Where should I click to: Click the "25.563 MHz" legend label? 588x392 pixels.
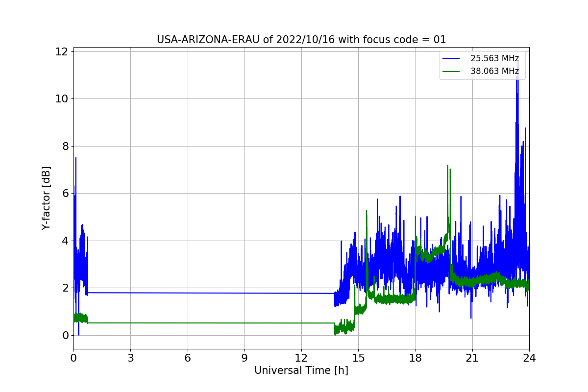pos(495,58)
